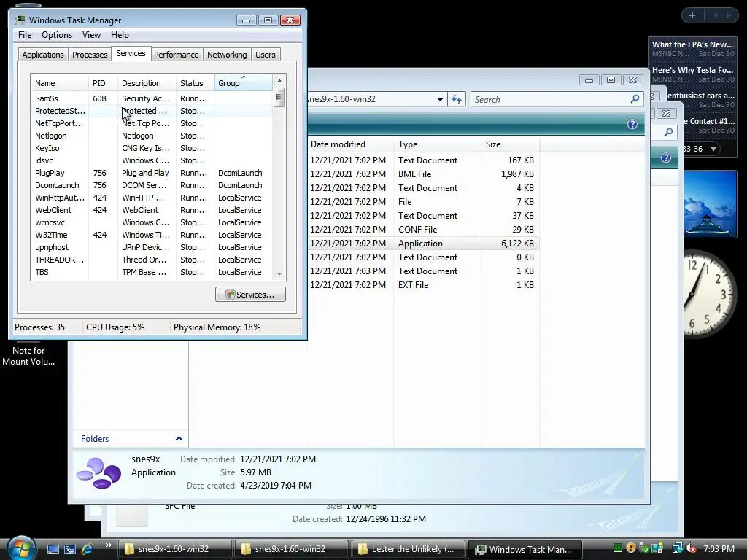The width and height of the screenshot is (747, 560).
Task: Launch Internet Explorer from quick launch
Action: [87, 549]
